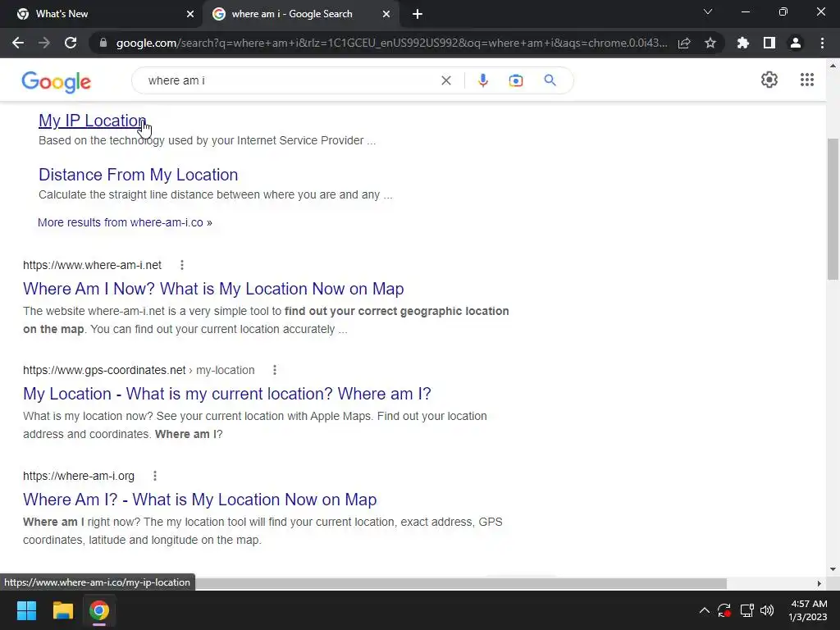Open the Extensions puzzle icon
Image resolution: width=840 pixels, height=630 pixels.
[743, 43]
